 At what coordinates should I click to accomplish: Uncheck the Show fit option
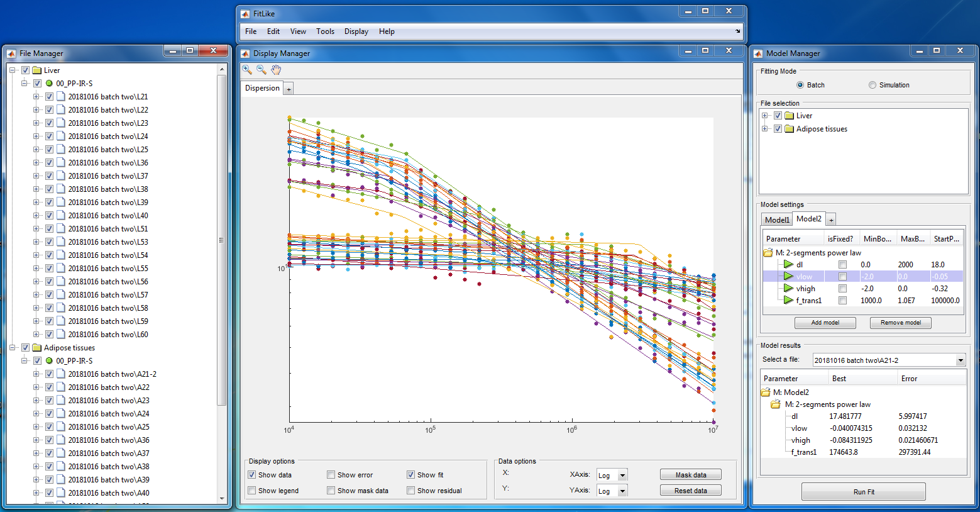tap(410, 475)
